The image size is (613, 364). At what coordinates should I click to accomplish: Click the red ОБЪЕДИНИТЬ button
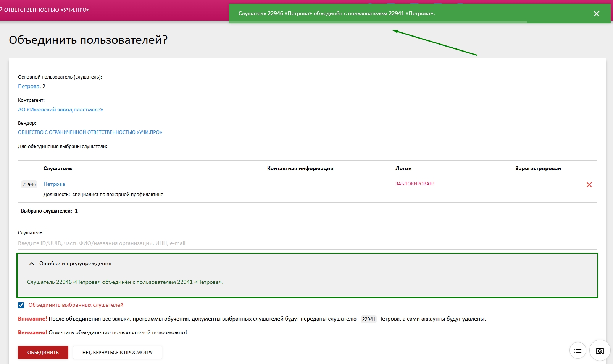pyautogui.click(x=43, y=353)
